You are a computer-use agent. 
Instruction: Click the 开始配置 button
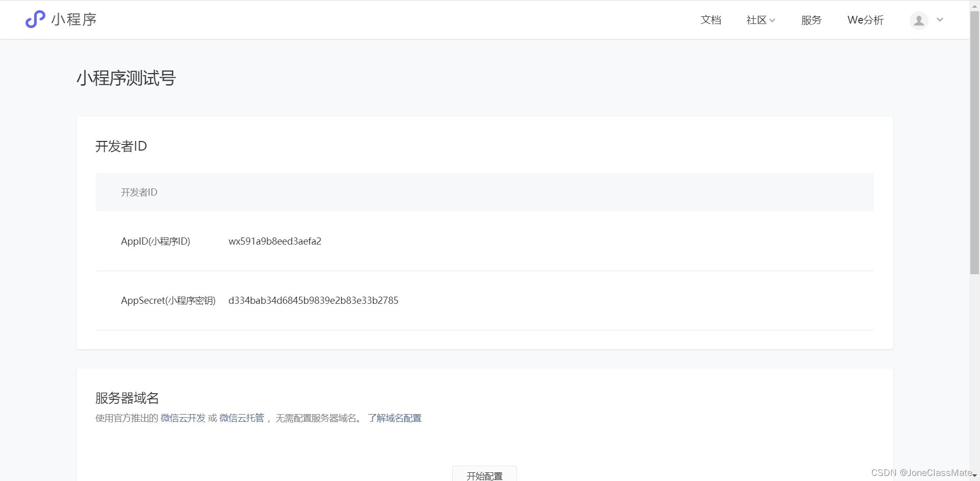[484, 474]
